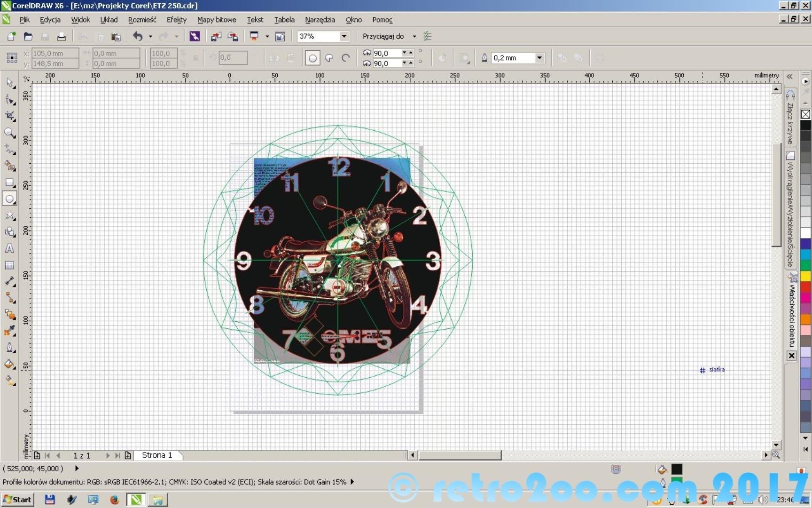Activate the Text tool
Viewport: 812px width, 508px height.
coord(9,248)
